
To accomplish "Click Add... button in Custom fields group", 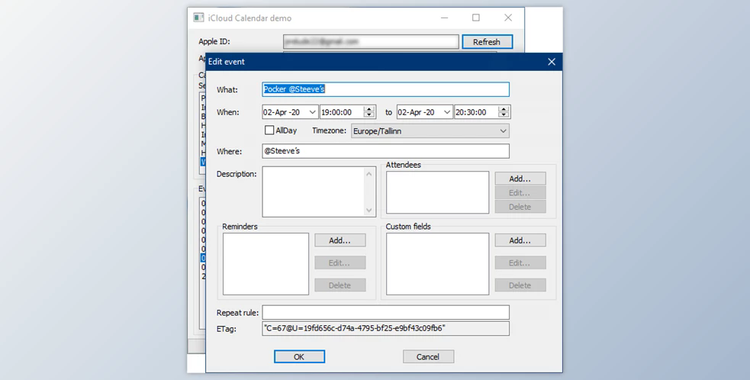I will click(x=520, y=240).
